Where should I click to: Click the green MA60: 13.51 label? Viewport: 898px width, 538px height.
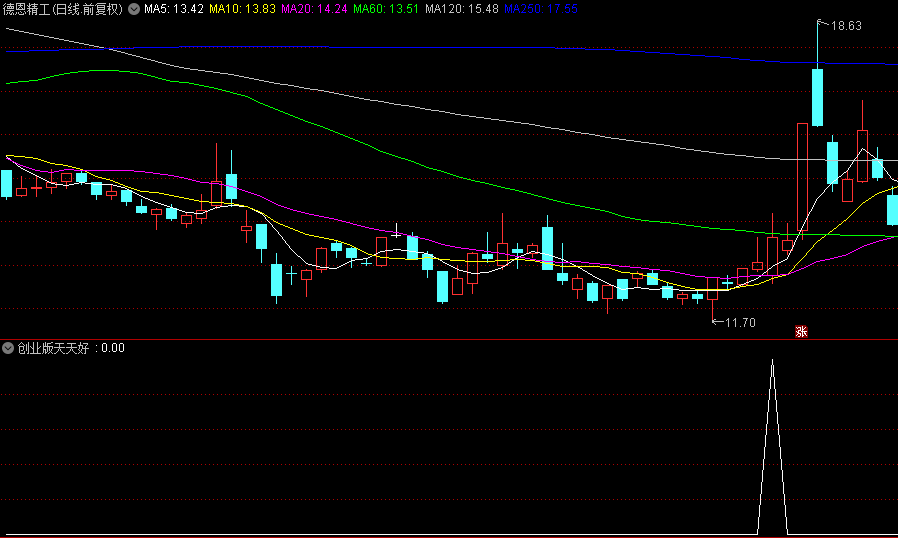(x=385, y=9)
